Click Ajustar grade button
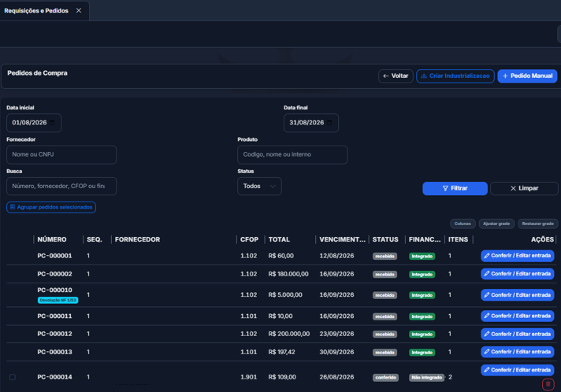 [496, 224]
